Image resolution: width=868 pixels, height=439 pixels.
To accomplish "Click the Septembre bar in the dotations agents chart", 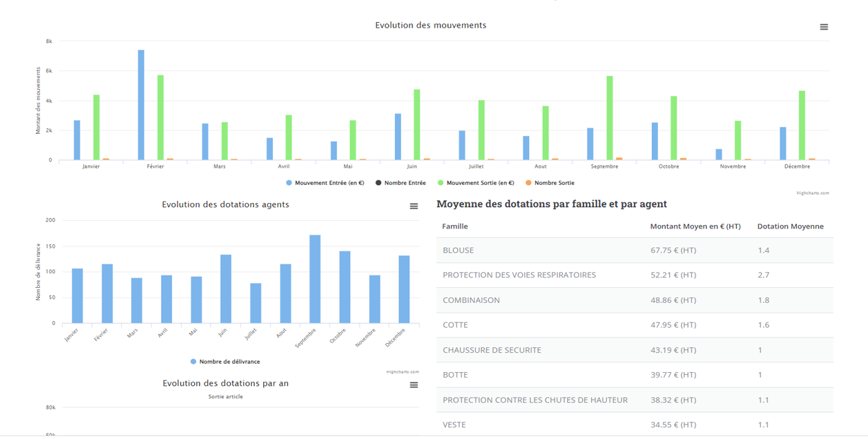I will coord(315,279).
